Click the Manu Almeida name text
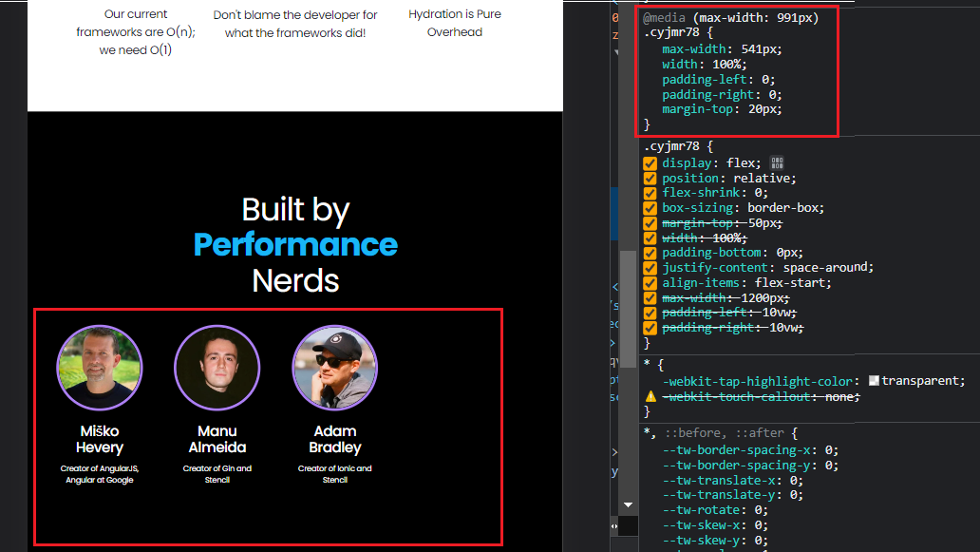Image resolution: width=980 pixels, height=552 pixels. click(x=217, y=439)
